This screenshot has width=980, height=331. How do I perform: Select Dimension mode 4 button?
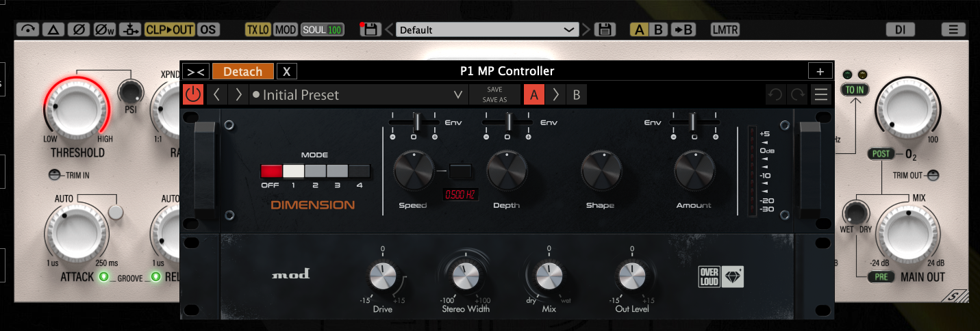pos(360,171)
